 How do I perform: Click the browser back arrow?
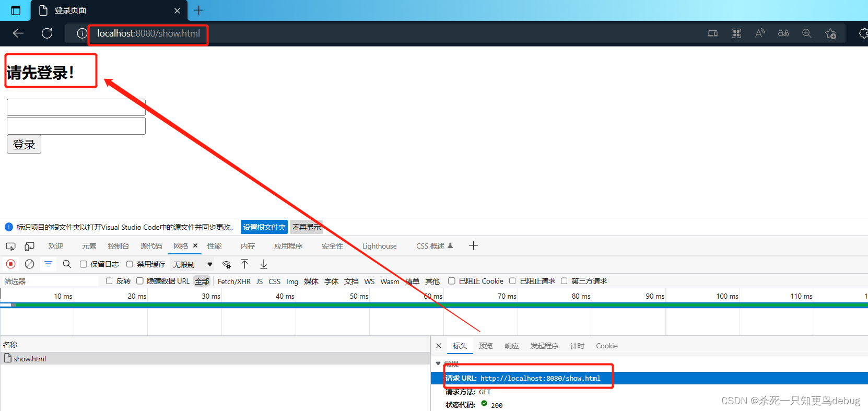coord(18,33)
